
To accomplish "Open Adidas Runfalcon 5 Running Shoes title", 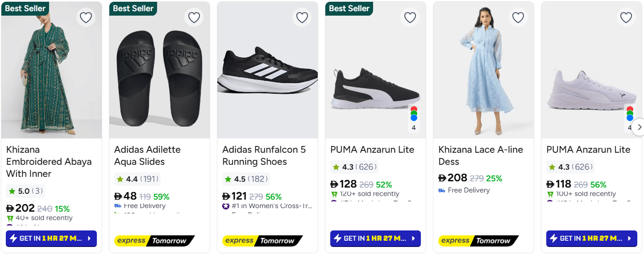I will (x=264, y=155).
